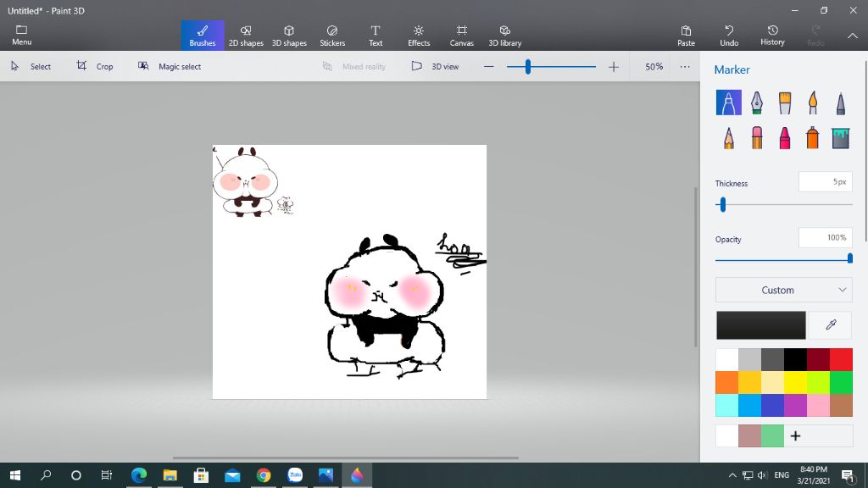Open the 3D shapes tab
The width and height of the screenshot is (868, 488).
click(289, 36)
